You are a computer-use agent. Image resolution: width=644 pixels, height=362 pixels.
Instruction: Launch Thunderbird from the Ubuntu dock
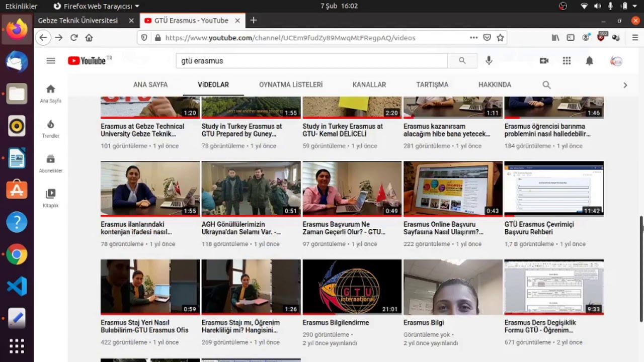tap(17, 61)
